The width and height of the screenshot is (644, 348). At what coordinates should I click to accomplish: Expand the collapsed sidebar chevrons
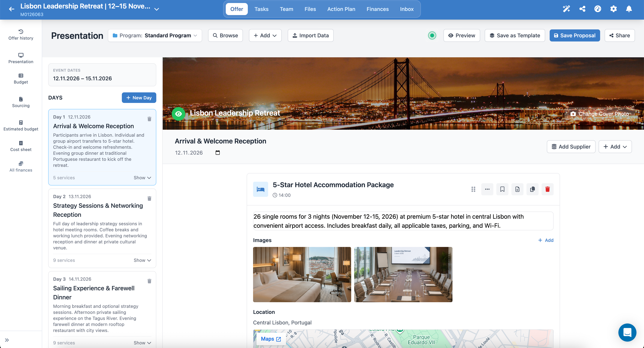tap(7, 340)
